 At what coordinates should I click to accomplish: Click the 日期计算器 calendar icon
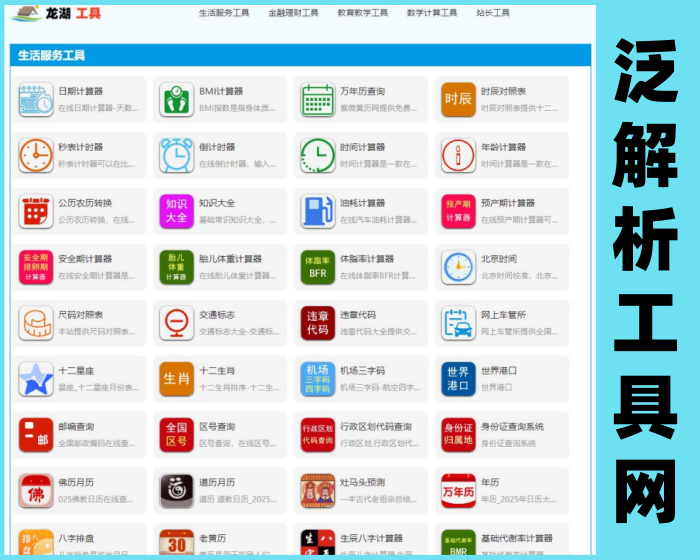pos(36,100)
